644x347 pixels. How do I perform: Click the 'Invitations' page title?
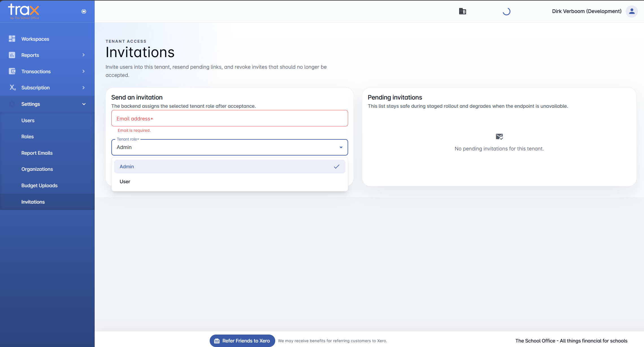[140, 52]
